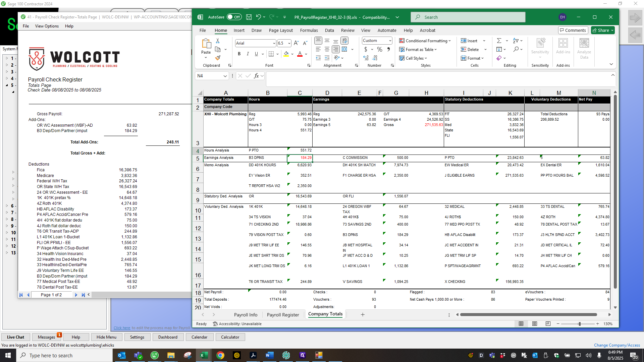Image resolution: width=644 pixels, height=362 pixels.
Task: Click the Bold formatting icon
Action: (239, 54)
